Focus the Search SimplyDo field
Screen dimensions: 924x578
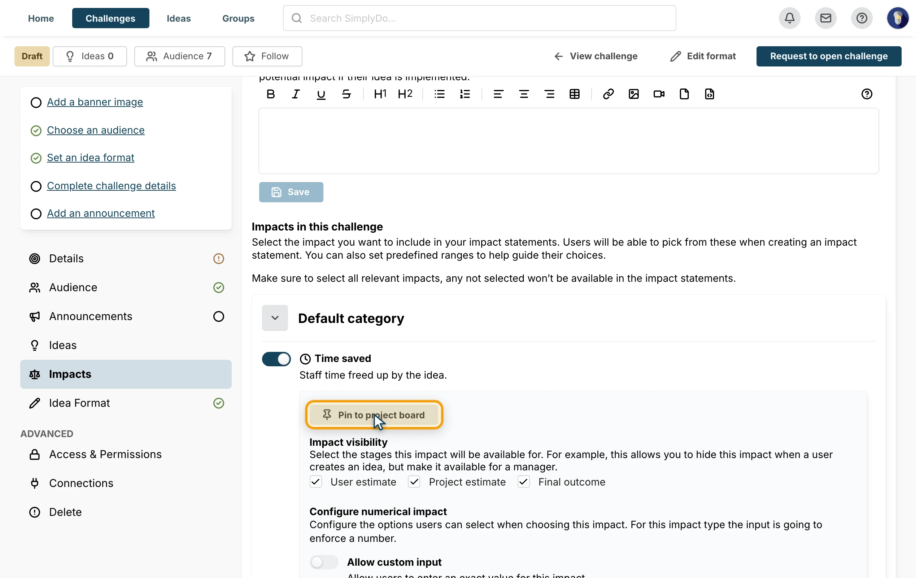coord(480,18)
